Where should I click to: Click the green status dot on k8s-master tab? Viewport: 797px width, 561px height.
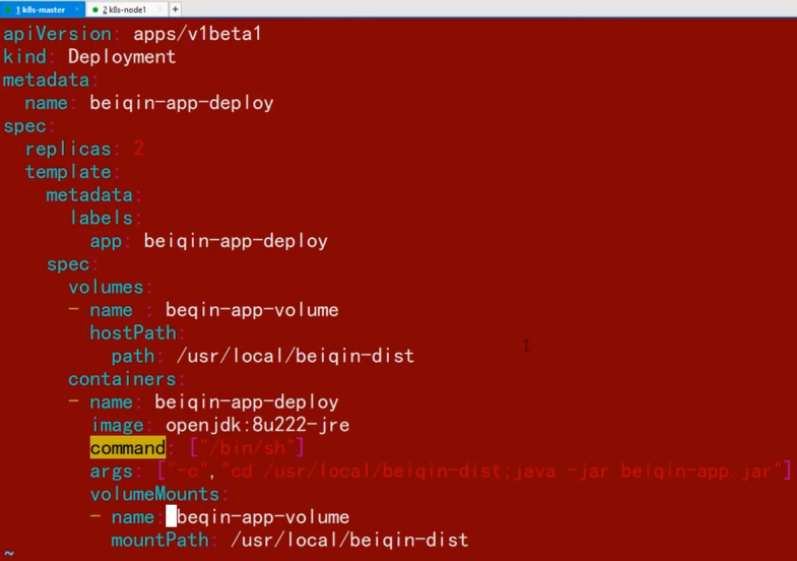8,10
